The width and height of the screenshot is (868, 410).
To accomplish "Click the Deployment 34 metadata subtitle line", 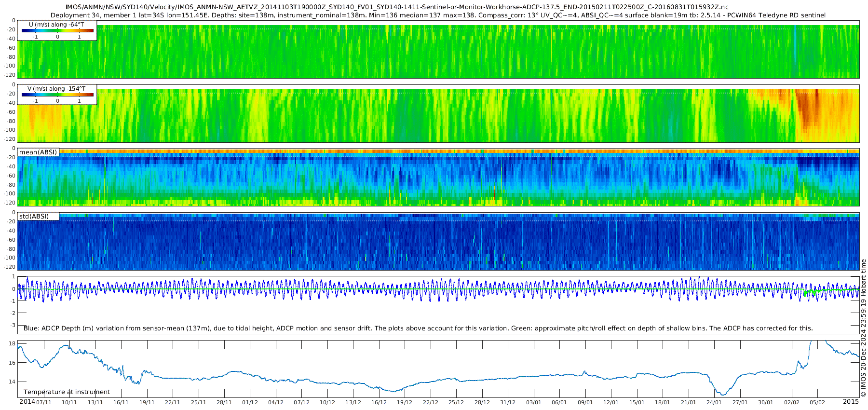I will pyautogui.click(x=438, y=15).
